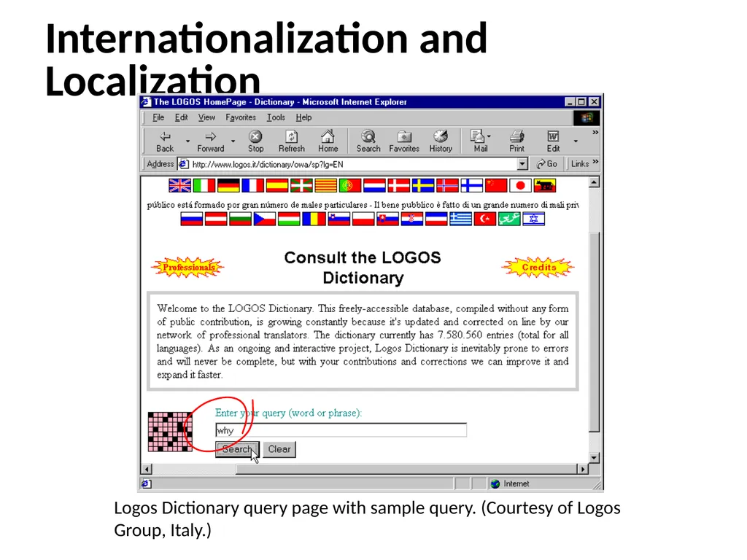Open the Edit button dropdown arrow

(576, 141)
